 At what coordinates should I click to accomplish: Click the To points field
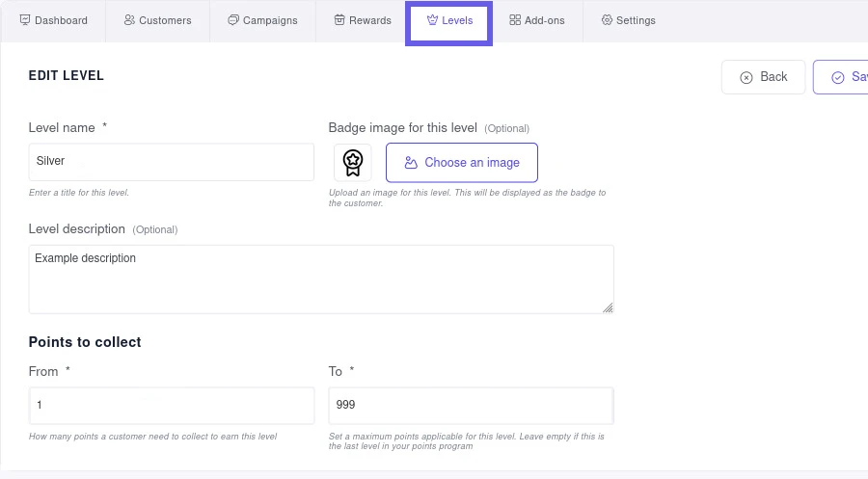(471, 406)
